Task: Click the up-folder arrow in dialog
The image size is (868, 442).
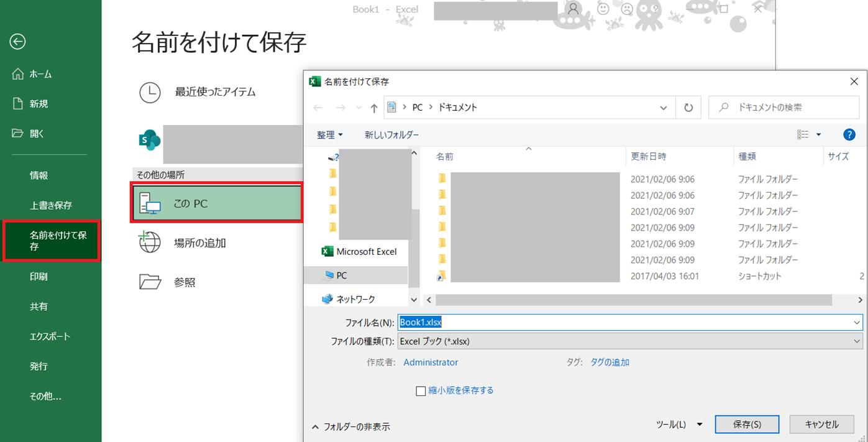Action: click(x=374, y=108)
